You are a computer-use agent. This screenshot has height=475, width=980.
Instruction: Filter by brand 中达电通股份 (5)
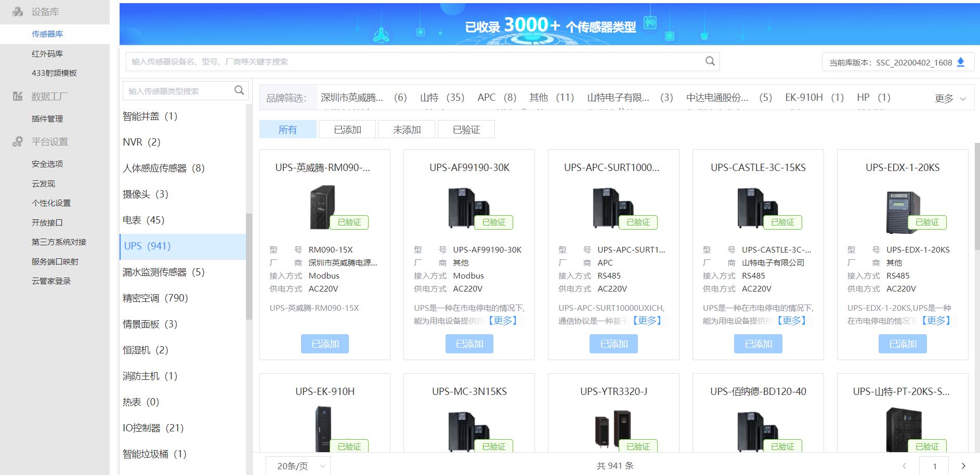(x=729, y=97)
